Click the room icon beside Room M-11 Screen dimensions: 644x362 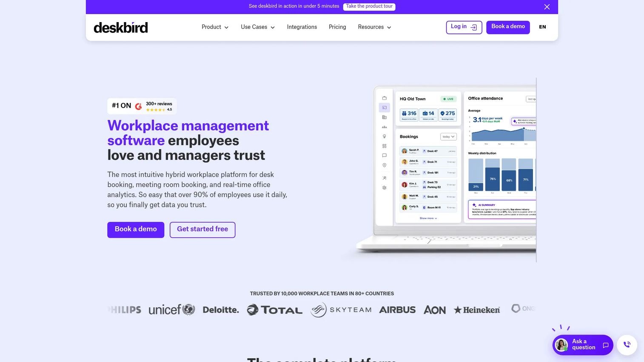click(424, 208)
